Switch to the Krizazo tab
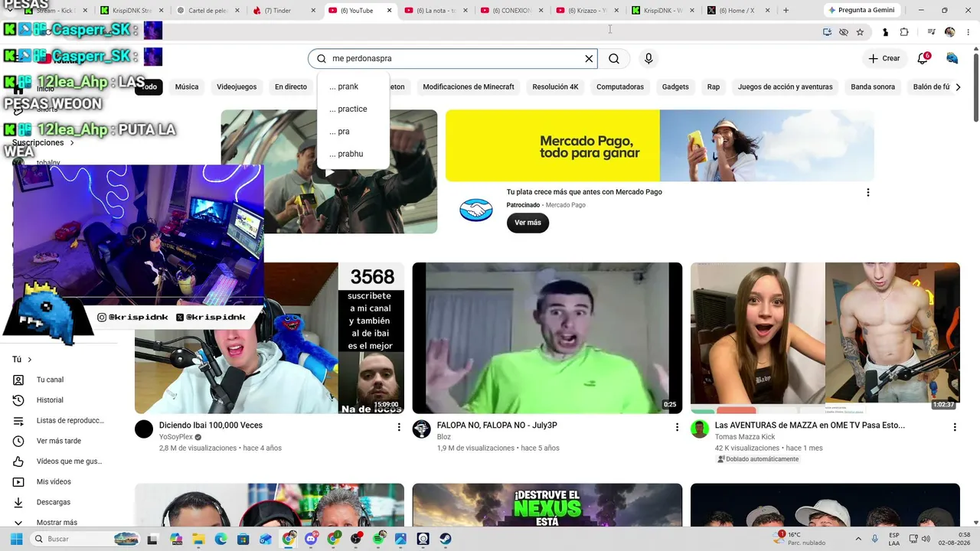The height and width of the screenshot is (551, 980). (x=588, y=11)
